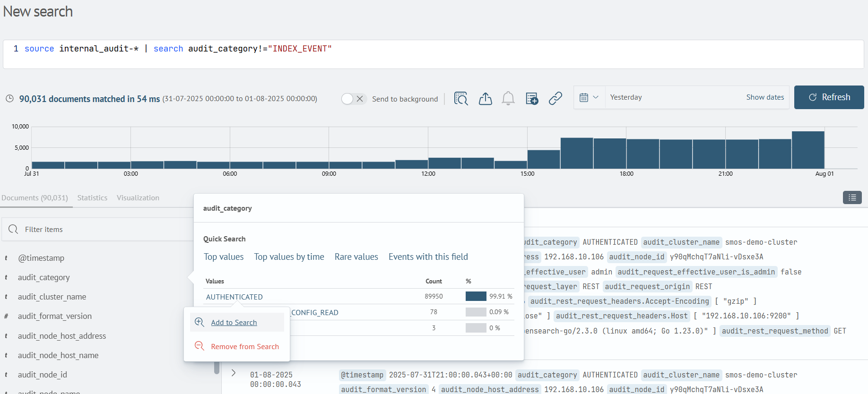Image resolution: width=868 pixels, height=394 pixels.
Task: Click the Refresh button
Action: pyautogui.click(x=829, y=97)
